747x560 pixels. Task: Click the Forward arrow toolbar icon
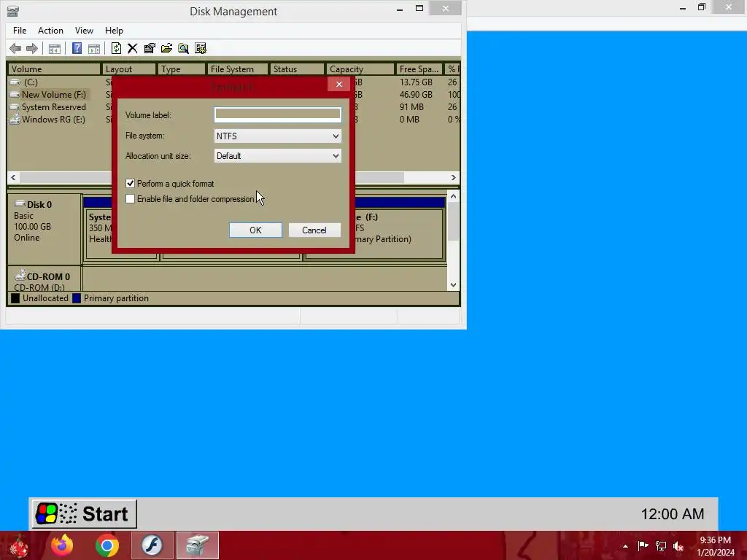(x=32, y=48)
